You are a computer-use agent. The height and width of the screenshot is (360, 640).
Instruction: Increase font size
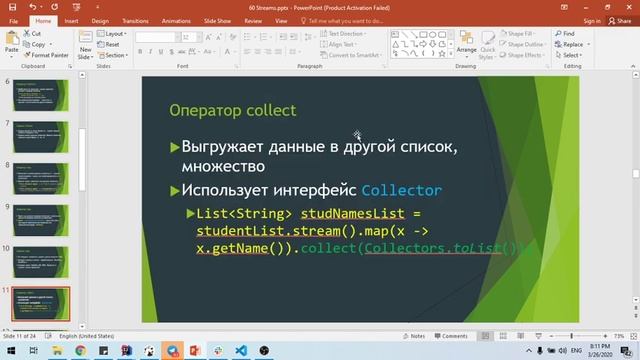[x=208, y=37]
